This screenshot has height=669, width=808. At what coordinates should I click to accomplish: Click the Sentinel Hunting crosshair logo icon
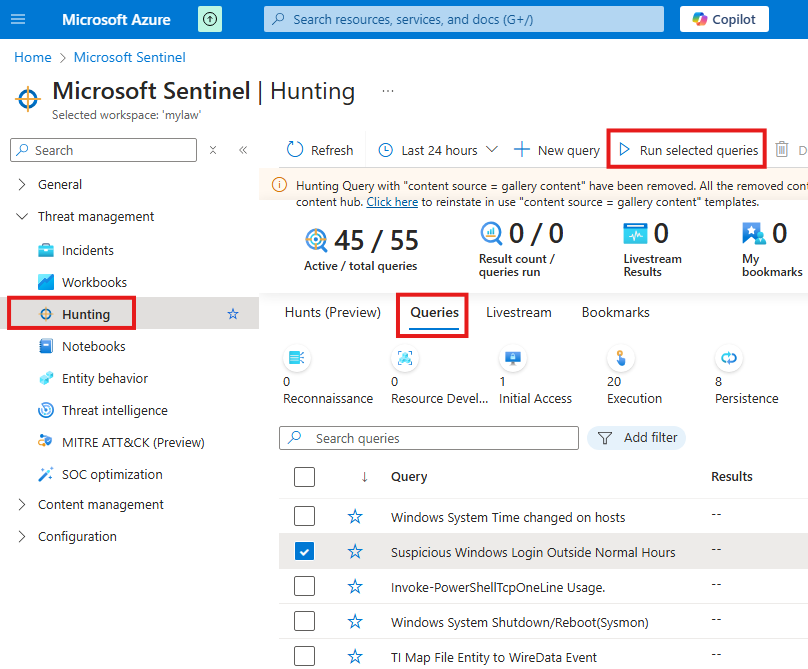pyautogui.click(x=28, y=98)
